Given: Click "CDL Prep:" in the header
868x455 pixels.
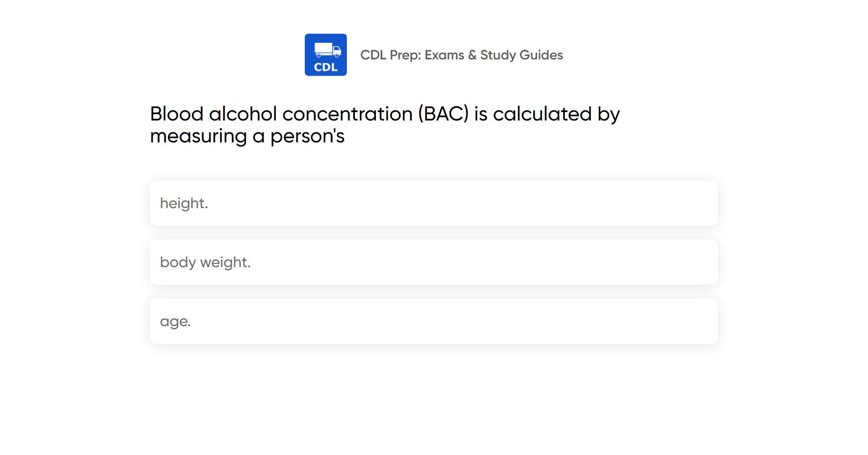Looking at the screenshot, I should tap(391, 55).
